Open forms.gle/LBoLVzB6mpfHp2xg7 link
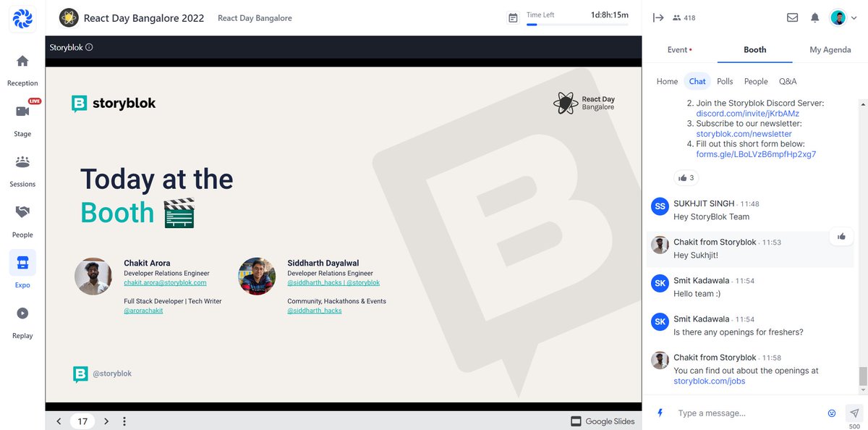Image resolution: width=868 pixels, height=430 pixels. click(x=756, y=154)
